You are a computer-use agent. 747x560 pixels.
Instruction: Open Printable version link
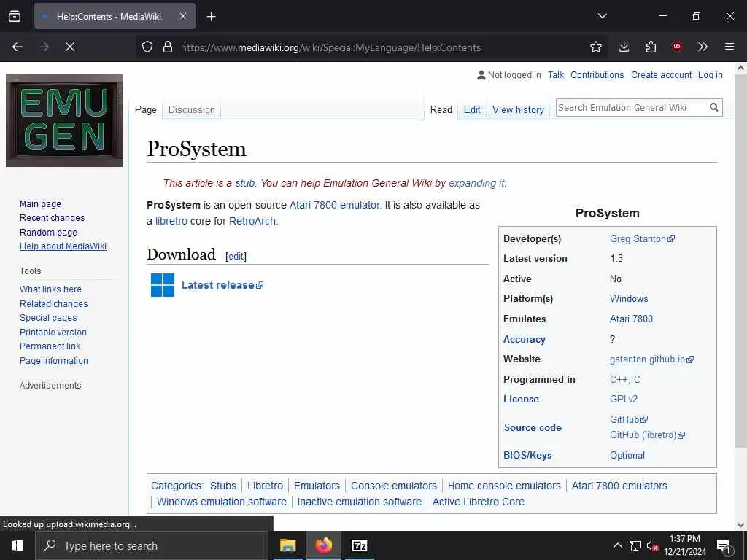(53, 332)
